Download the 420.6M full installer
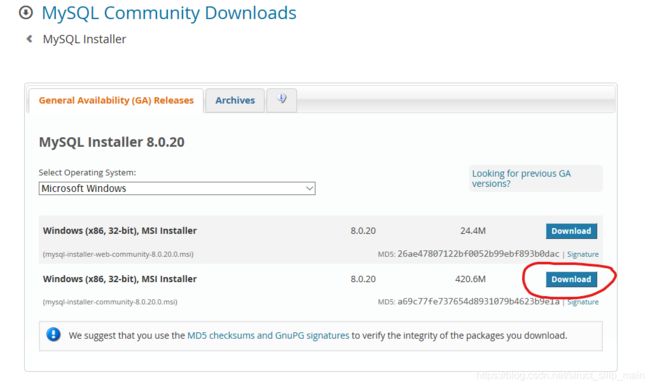The width and height of the screenshot is (650, 387). tap(571, 279)
